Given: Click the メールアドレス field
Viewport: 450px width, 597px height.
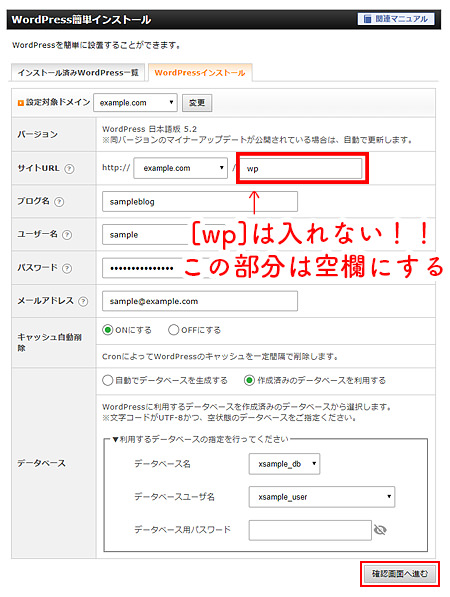Looking at the screenshot, I should click(200, 301).
